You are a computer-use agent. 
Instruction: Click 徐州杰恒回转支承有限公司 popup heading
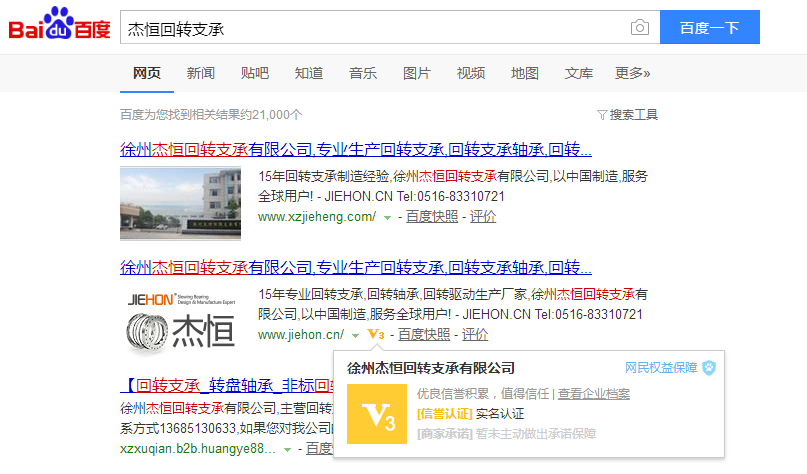431,368
